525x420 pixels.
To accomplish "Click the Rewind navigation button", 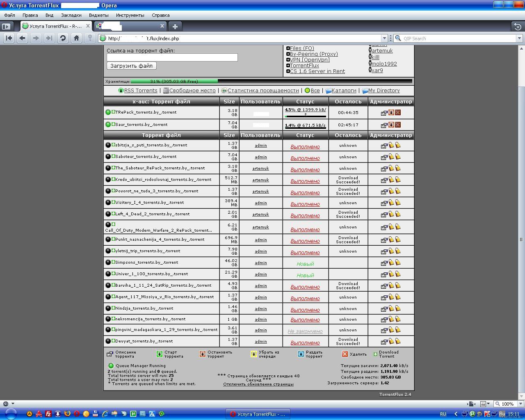I will tap(9, 38).
